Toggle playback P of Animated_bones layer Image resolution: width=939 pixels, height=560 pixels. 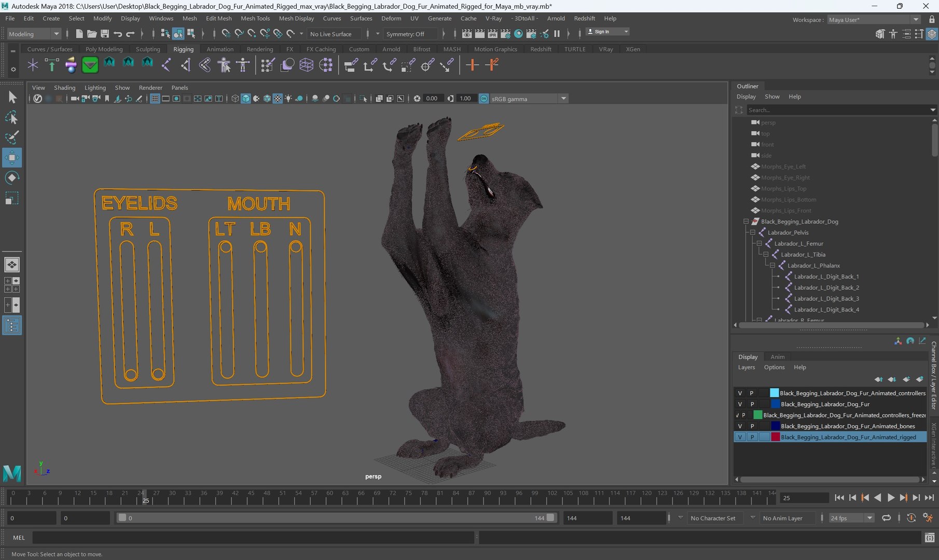[752, 426]
